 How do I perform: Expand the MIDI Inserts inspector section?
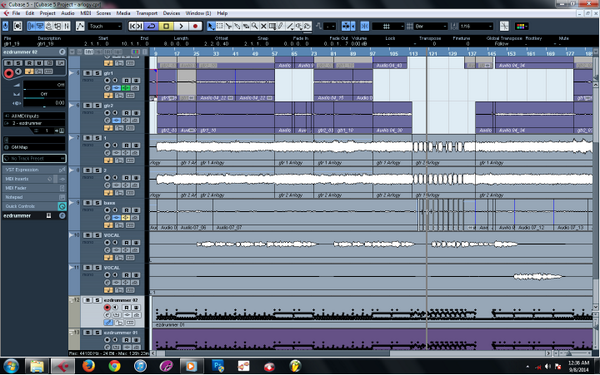coord(34,179)
